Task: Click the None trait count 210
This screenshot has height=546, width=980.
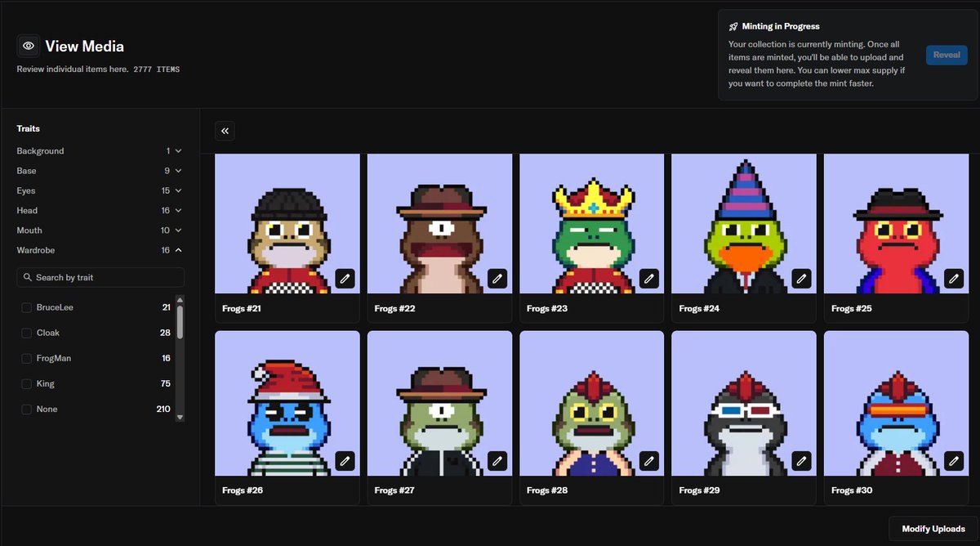Action: tap(163, 409)
